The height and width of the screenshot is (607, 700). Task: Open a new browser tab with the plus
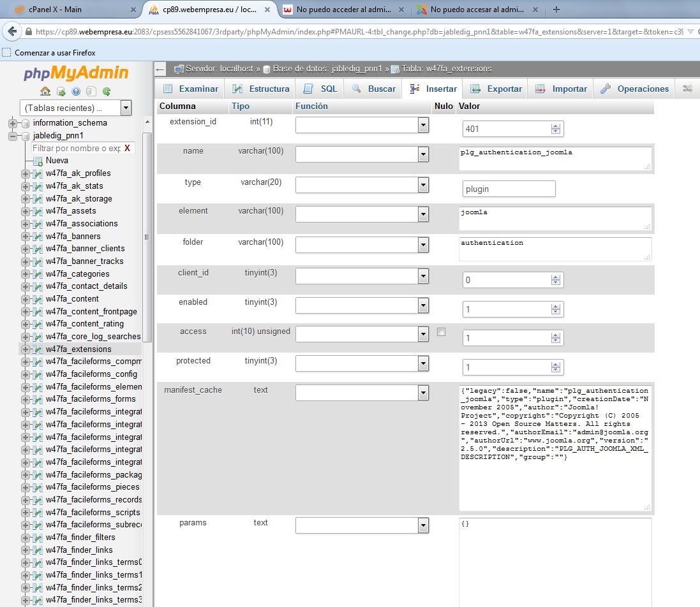pos(556,10)
